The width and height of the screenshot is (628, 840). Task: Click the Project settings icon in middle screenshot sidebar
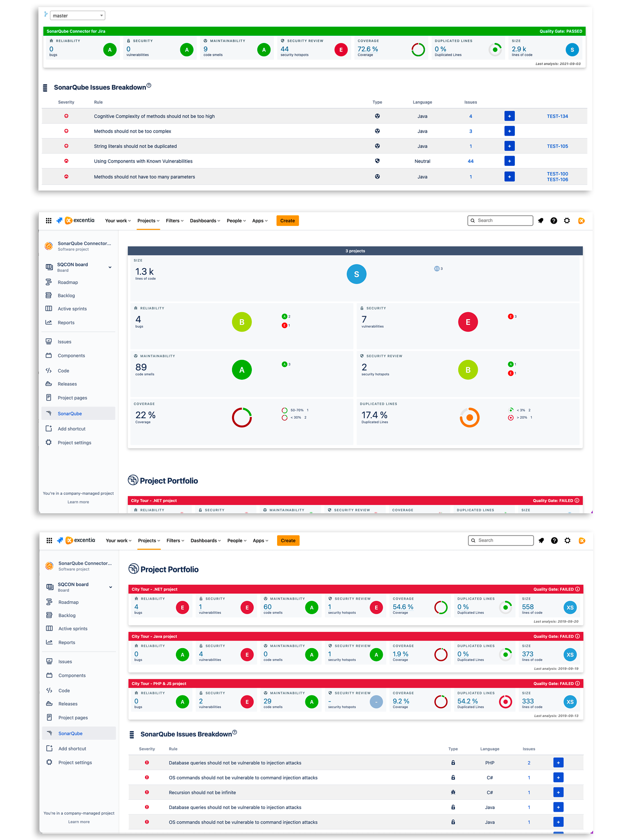pyautogui.click(x=49, y=442)
